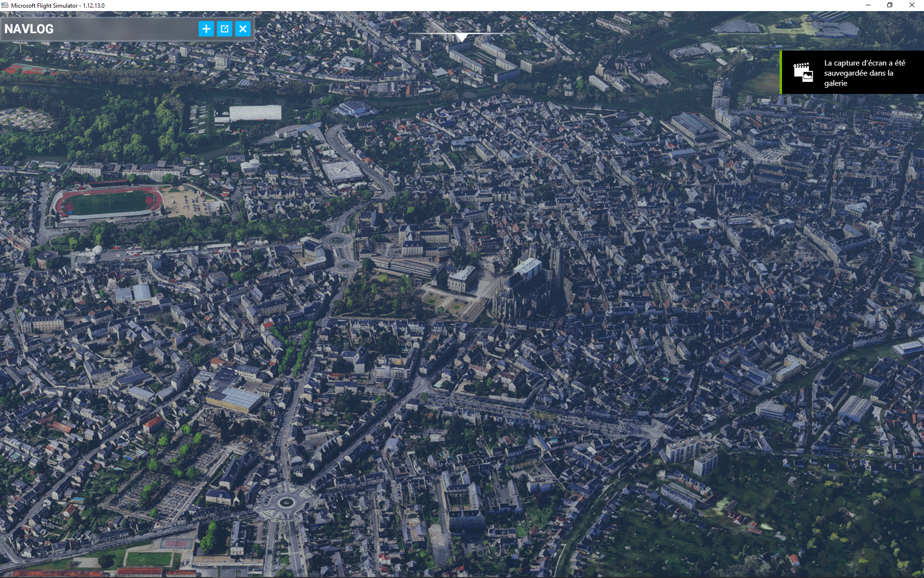Click the large roundabout at bottom of view
Screen dimensions: 924x578
pos(285,503)
